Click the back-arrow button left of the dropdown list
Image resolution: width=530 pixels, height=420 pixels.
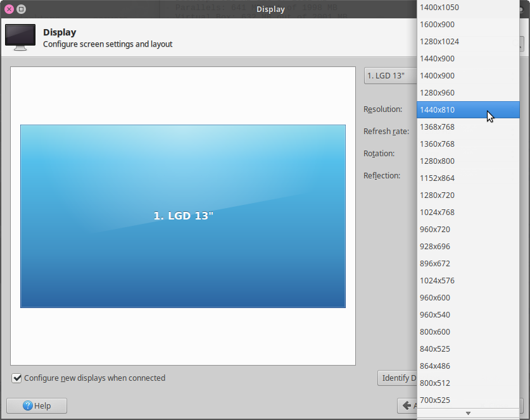coord(407,405)
